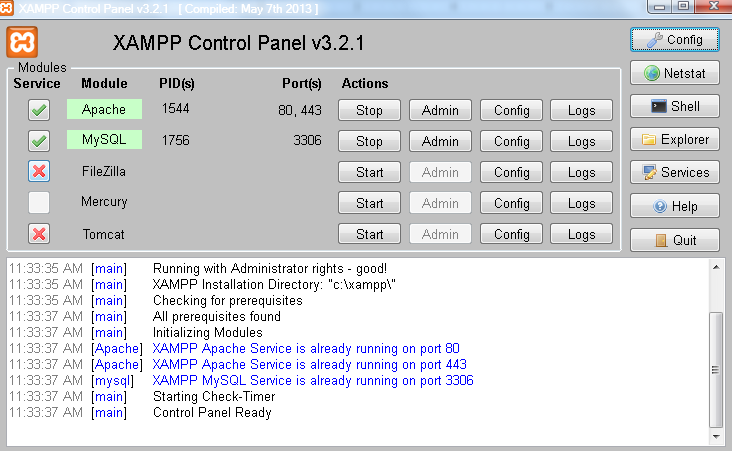Image resolution: width=732 pixels, height=451 pixels.
Task: Toggle the Tomcat service install box
Action: tap(39, 233)
